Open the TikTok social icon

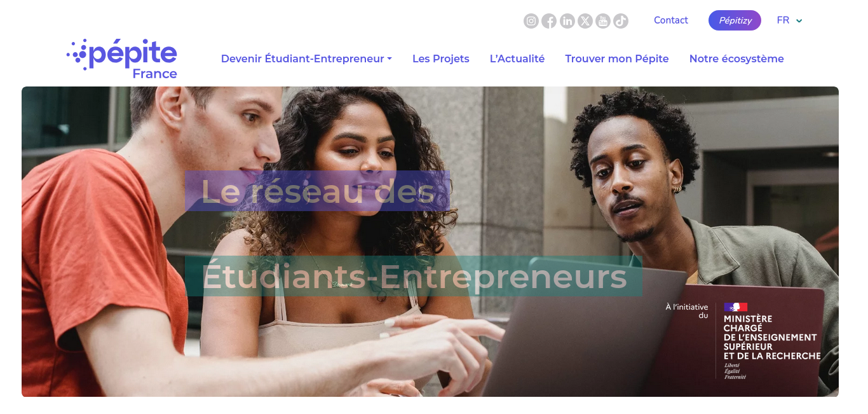point(621,21)
